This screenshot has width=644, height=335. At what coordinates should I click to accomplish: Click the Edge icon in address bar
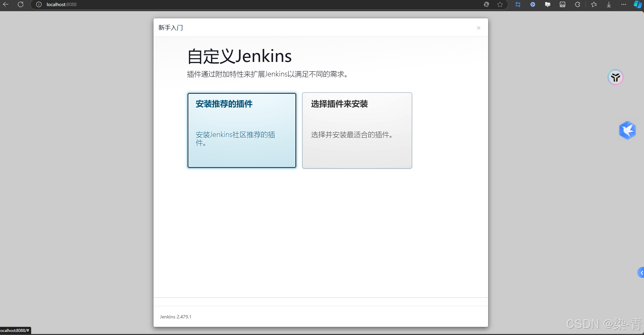point(486,4)
